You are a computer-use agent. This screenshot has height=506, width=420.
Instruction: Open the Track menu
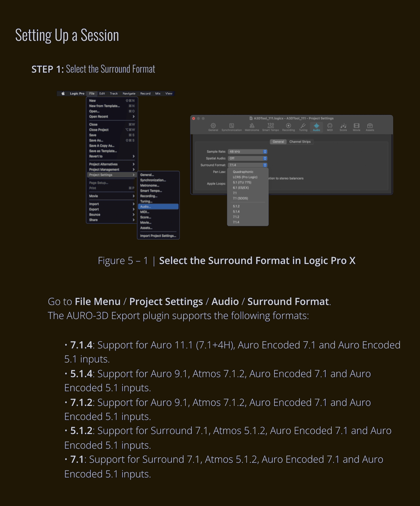click(114, 93)
